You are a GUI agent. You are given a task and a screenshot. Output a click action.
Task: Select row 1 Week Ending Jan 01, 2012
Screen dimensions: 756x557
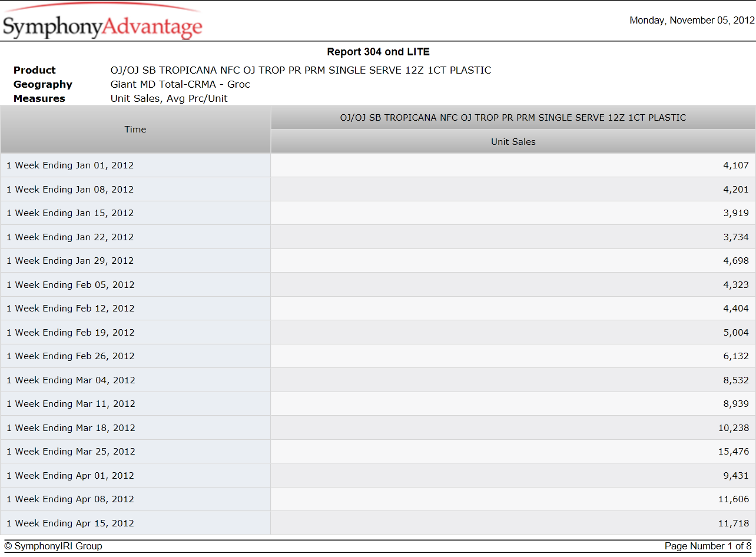378,165
